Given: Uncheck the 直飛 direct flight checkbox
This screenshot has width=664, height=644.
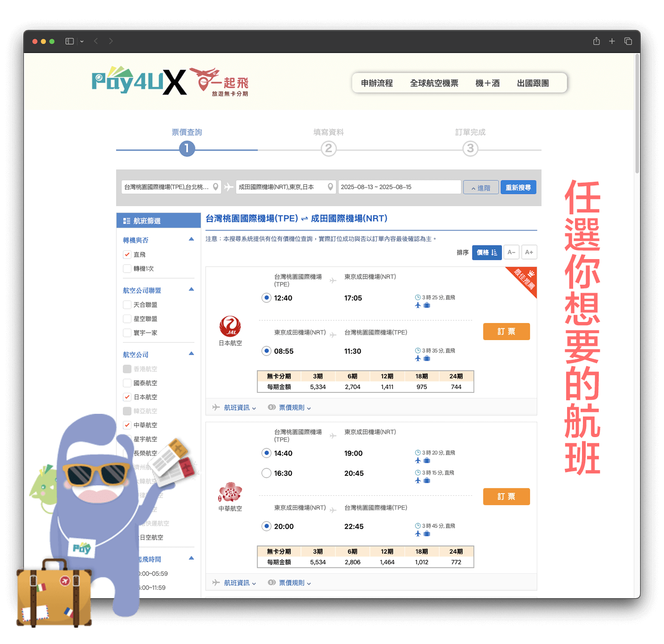Looking at the screenshot, I should click(x=127, y=254).
